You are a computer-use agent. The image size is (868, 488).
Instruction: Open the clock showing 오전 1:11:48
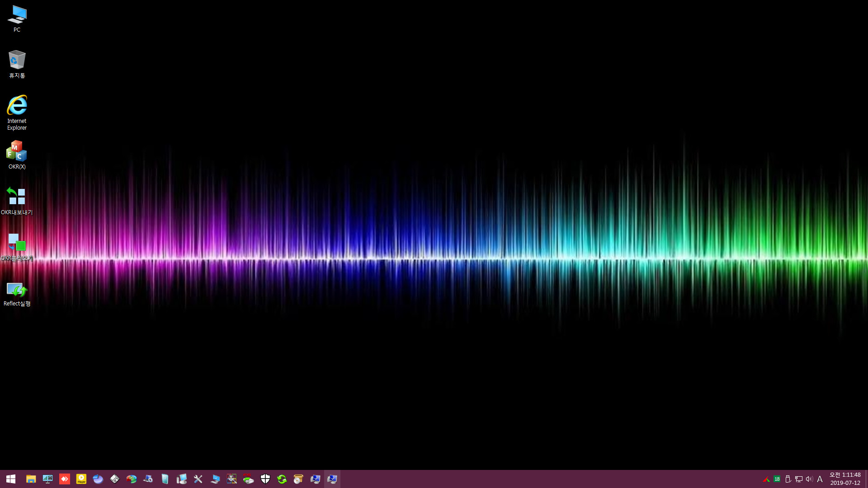click(845, 479)
